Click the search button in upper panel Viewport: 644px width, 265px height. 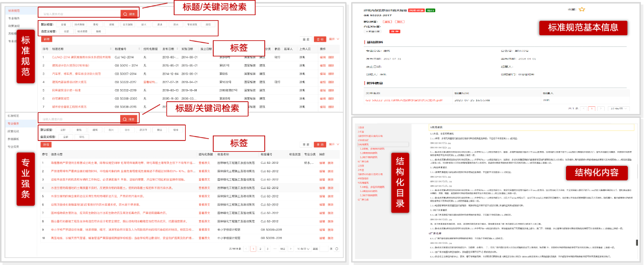[x=129, y=14]
